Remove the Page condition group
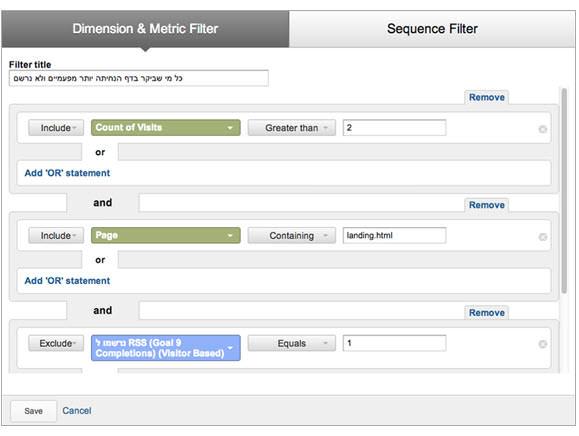Screen dimensions: 579x436 [x=486, y=205]
